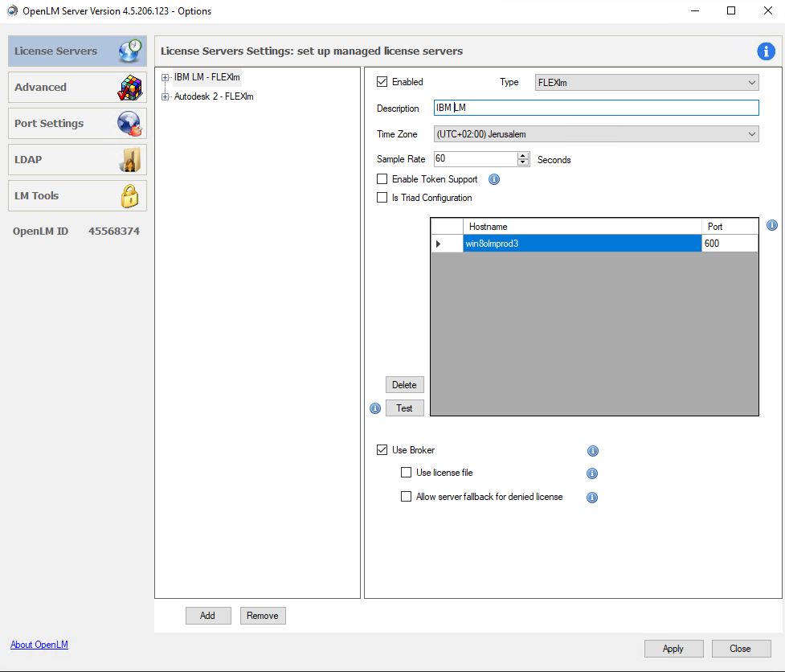Open the Type FLEXlm dropdown
Screen dimensions: 785x672
point(646,82)
